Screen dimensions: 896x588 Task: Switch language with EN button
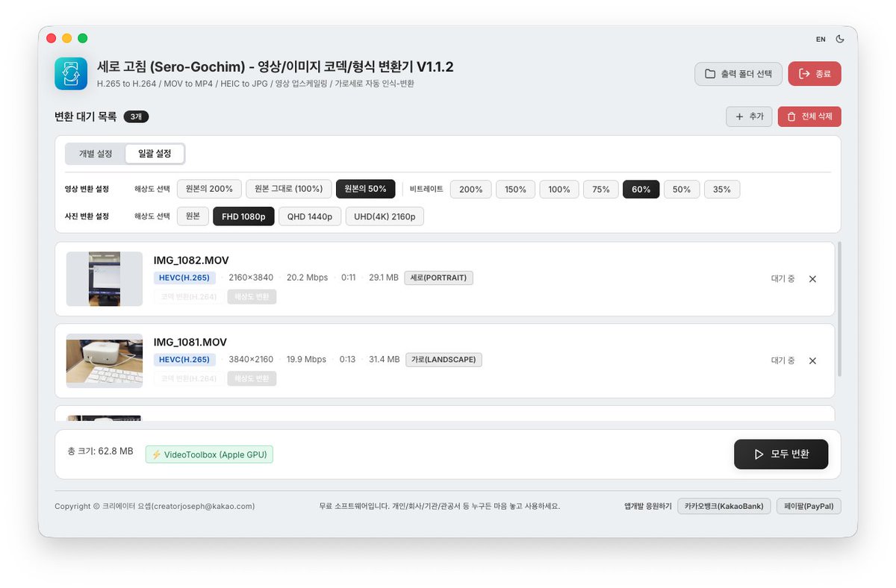821,39
